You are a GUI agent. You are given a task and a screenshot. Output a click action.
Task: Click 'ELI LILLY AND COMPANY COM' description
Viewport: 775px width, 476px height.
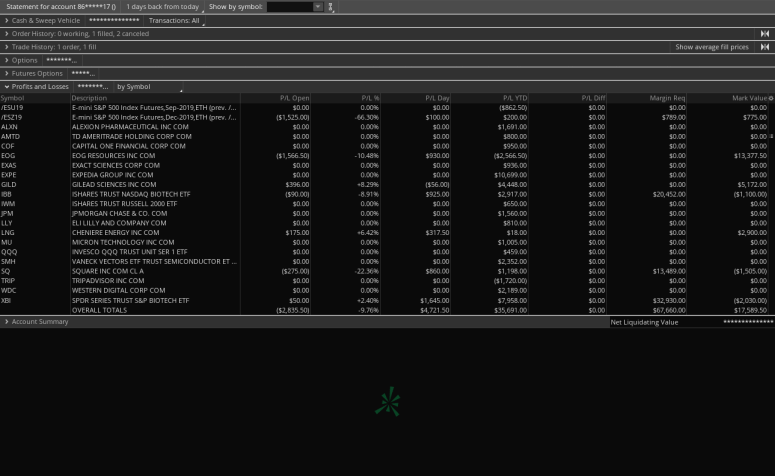tap(119, 223)
